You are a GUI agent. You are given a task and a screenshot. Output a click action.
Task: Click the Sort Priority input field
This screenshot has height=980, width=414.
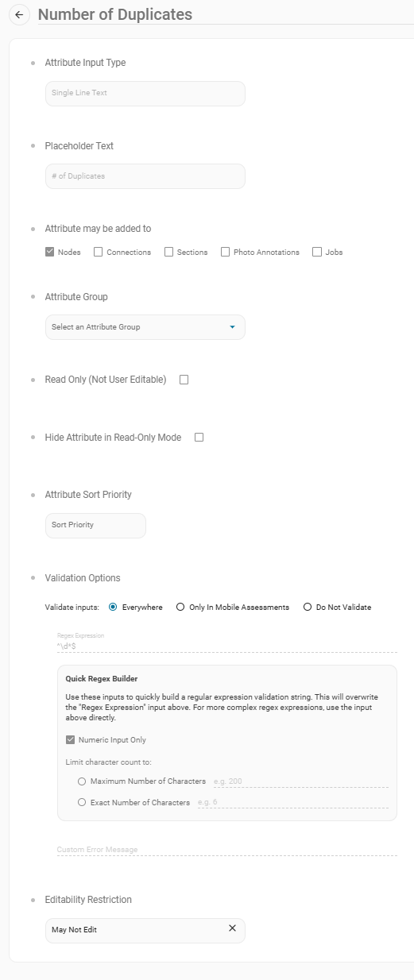95,526
